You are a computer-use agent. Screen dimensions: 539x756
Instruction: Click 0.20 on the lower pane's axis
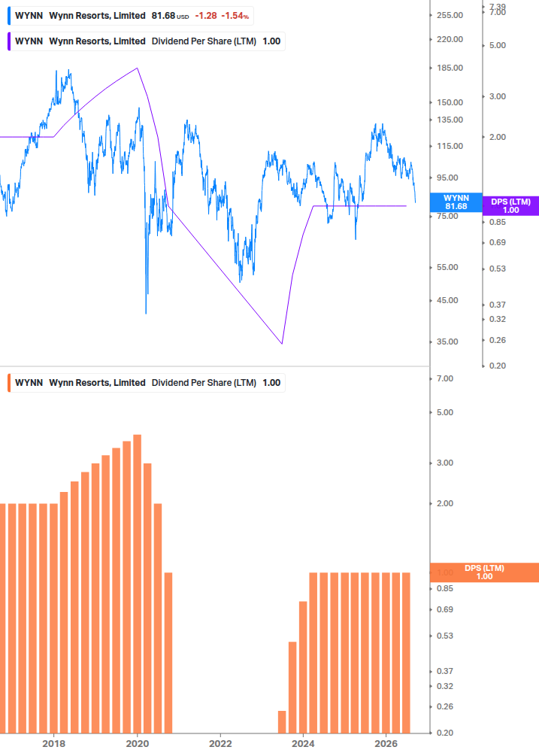[x=445, y=733]
